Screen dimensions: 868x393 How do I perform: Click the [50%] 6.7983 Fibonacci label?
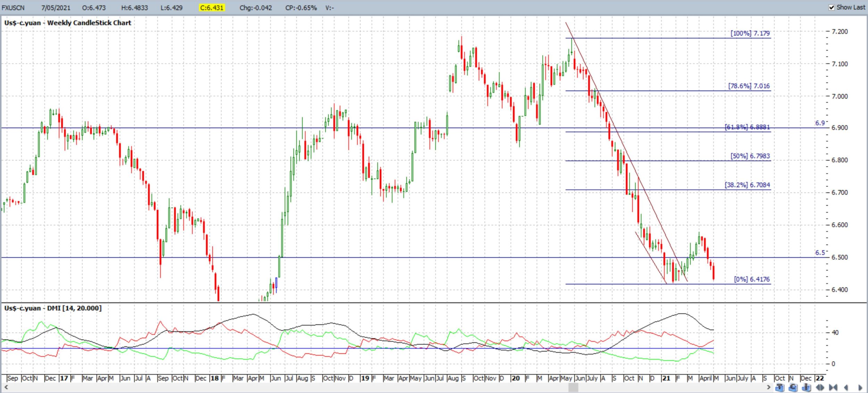[750, 156]
